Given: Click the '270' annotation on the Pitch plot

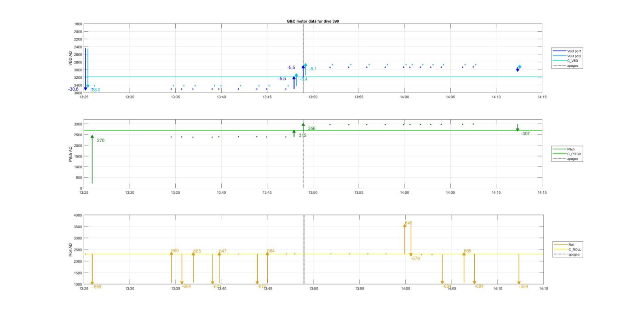Looking at the screenshot, I should pos(101,140).
